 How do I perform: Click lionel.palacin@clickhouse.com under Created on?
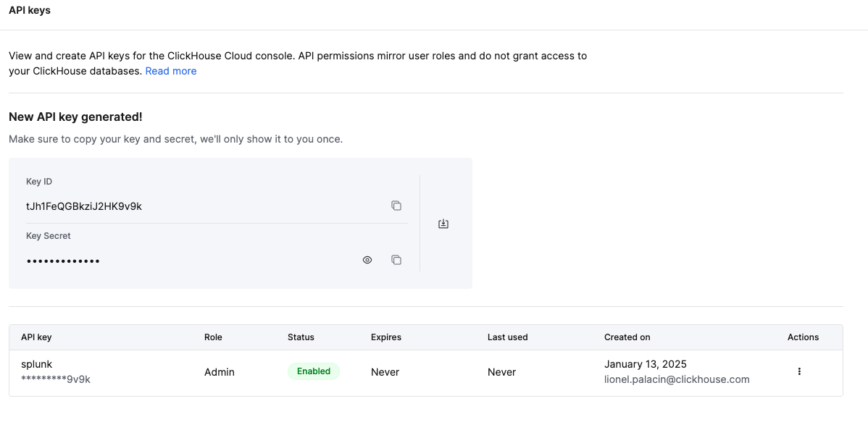tap(677, 379)
